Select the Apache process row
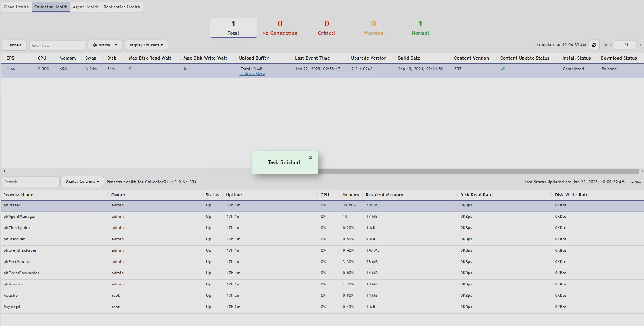This screenshot has height=326, width=644. pyautogui.click(x=323, y=296)
